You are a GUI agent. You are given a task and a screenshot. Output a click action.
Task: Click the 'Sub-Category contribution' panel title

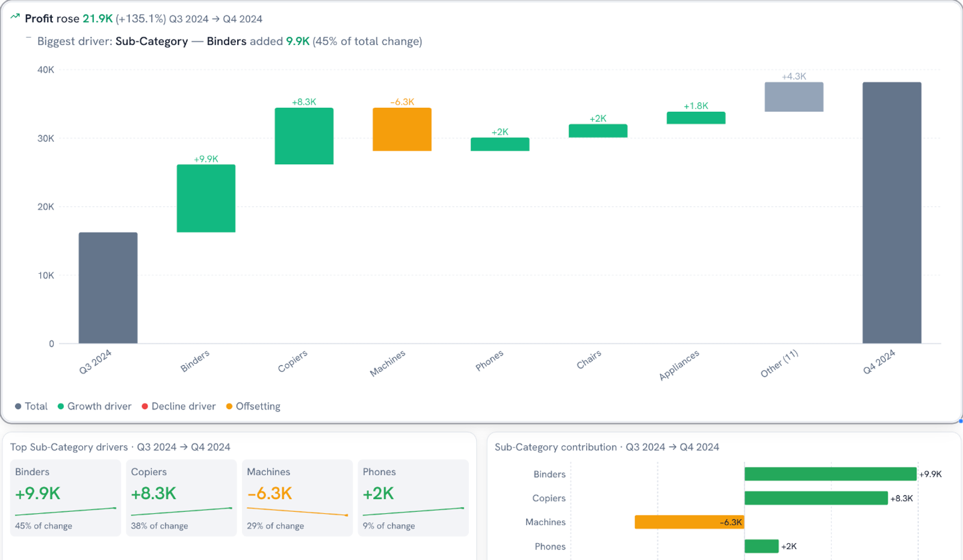[x=556, y=447]
